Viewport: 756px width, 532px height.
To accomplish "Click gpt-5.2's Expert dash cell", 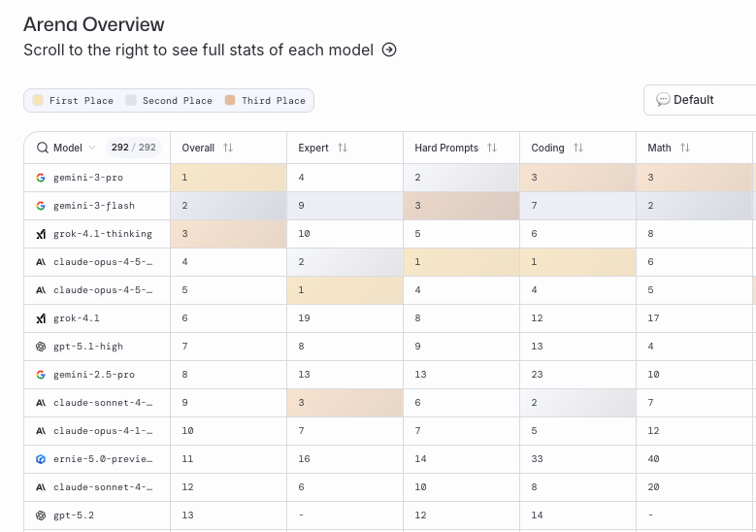I will point(345,515).
